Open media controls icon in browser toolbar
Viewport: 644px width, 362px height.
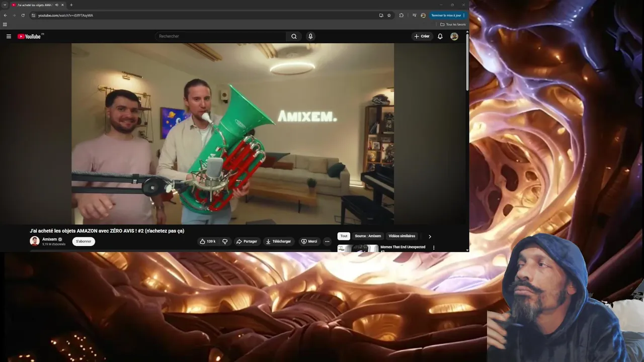(415, 15)
